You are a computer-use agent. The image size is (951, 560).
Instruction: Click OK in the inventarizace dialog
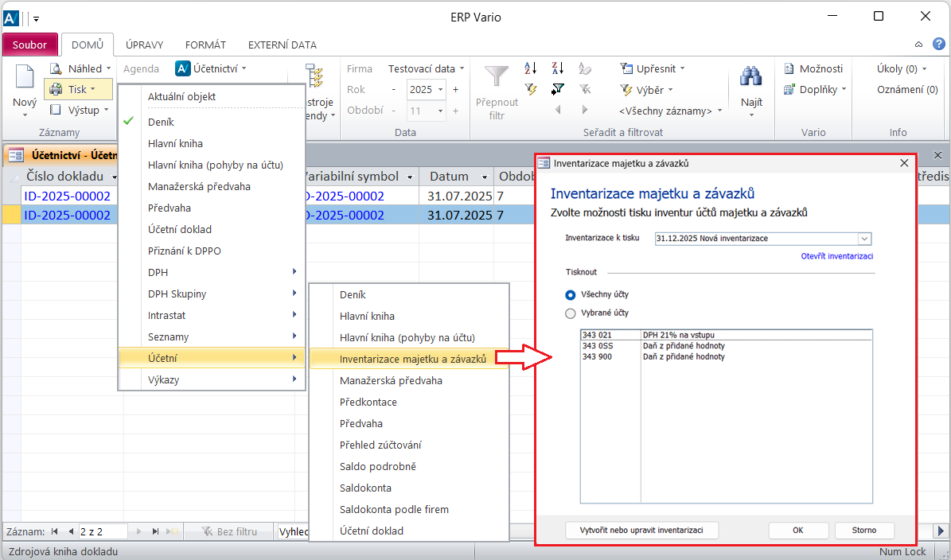pos(798,530)
